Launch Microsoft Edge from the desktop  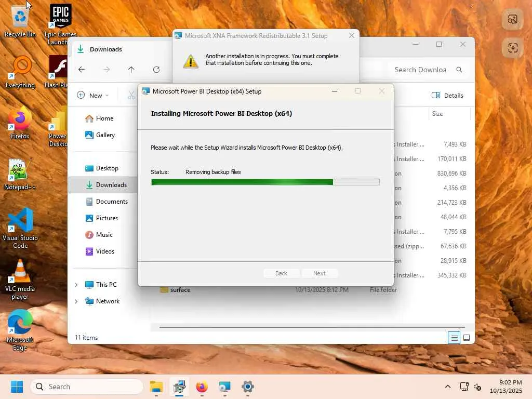click(20, 330)
